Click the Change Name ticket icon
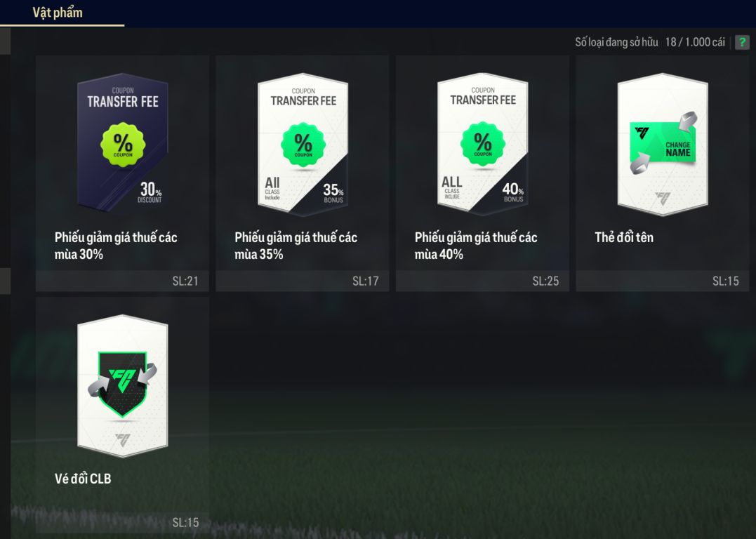Viewport: 756px width, 539px height. click(663, 142)
